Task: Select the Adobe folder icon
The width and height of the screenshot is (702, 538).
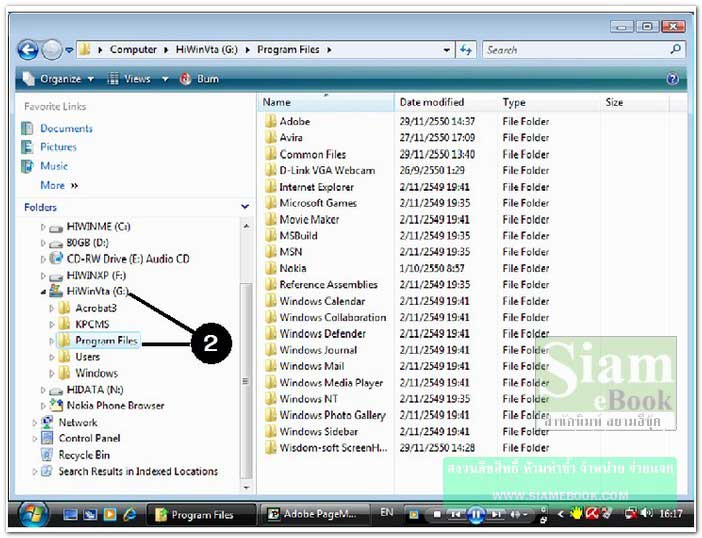Action: [270, 121]
